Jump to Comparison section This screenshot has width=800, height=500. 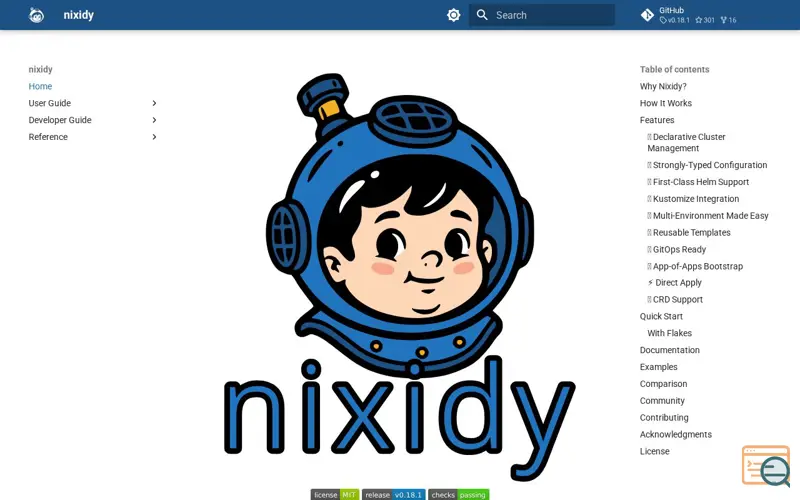click(663, 383)
